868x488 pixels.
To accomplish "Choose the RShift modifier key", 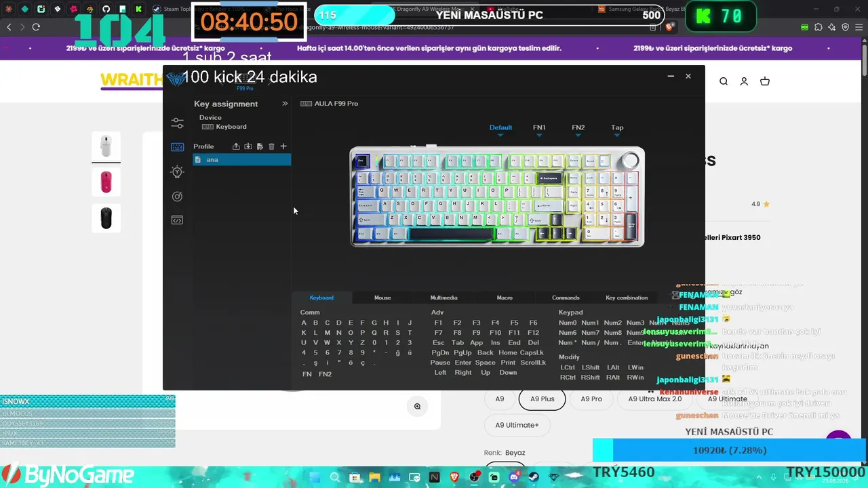I will [591, 378].
